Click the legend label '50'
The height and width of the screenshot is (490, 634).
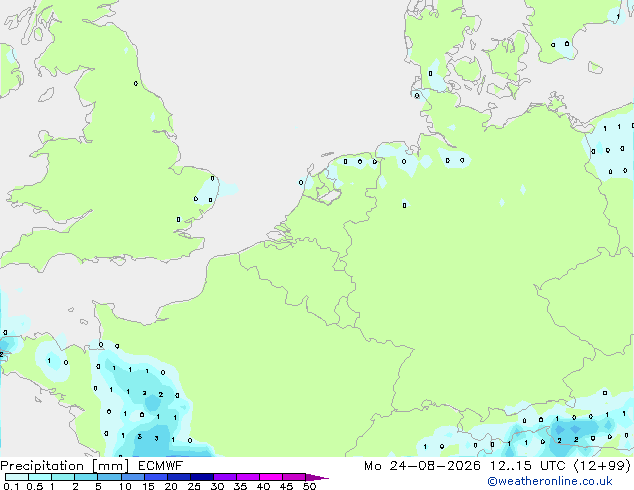tap(309, 486)
